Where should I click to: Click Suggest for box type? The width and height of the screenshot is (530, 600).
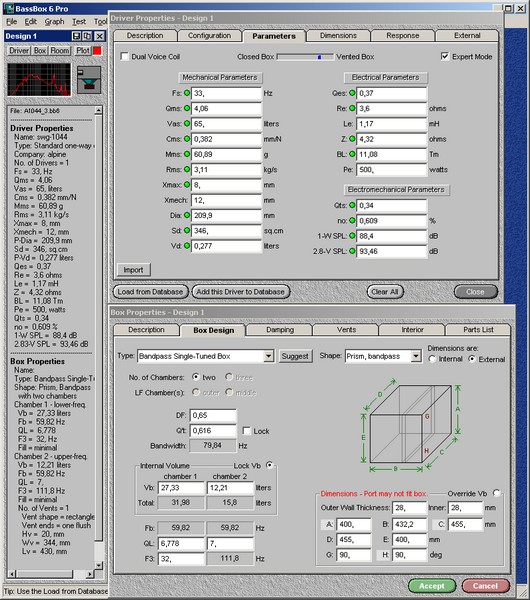[295, 356]
